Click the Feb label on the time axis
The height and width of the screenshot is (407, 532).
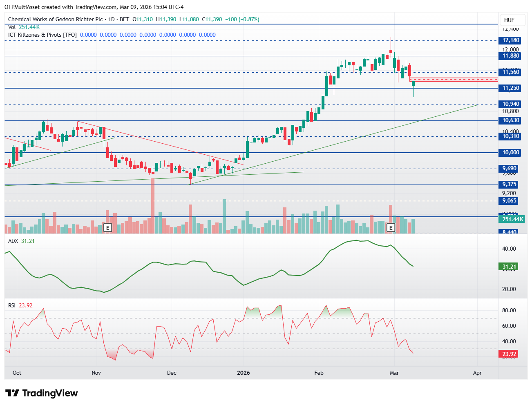click(319, 373)
